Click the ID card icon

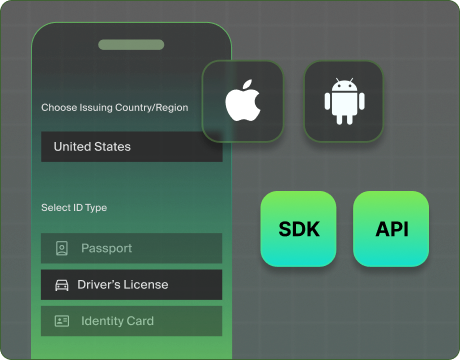pyautogui.click(x=62, y=321)
